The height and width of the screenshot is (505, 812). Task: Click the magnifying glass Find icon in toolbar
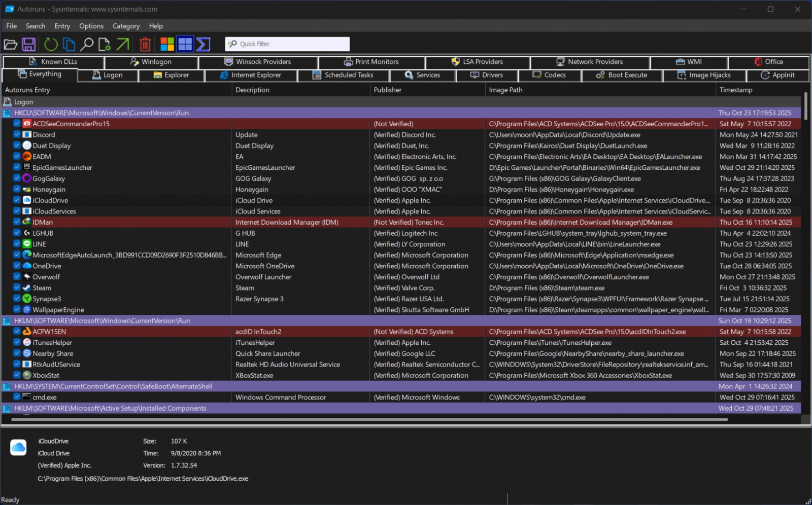click(87, 45)
